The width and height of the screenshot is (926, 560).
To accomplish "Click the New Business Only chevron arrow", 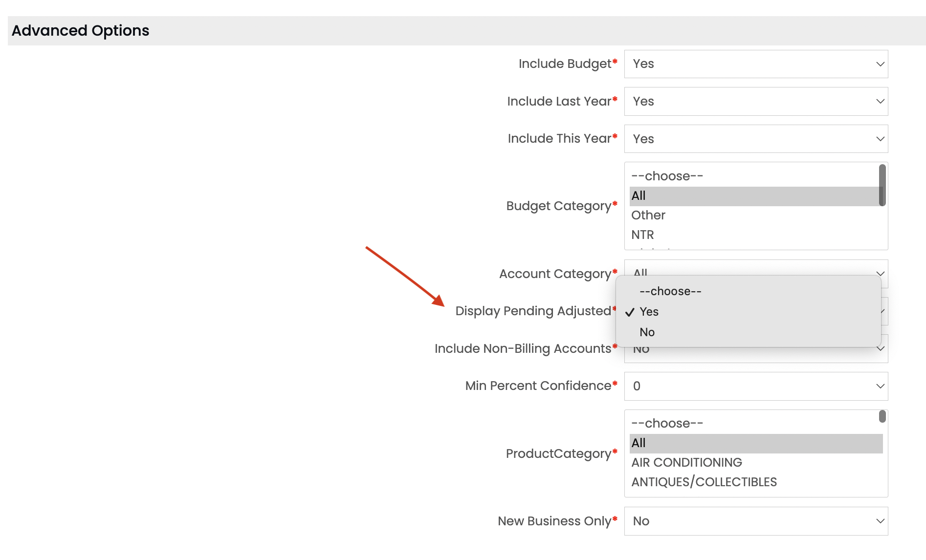I will coord(880,521).
